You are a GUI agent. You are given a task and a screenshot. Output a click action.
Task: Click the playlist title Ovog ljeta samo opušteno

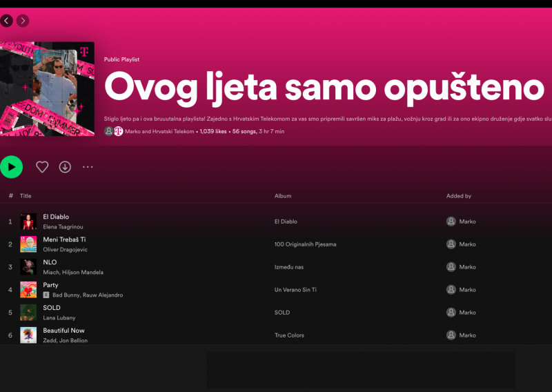tap(324, 88)
